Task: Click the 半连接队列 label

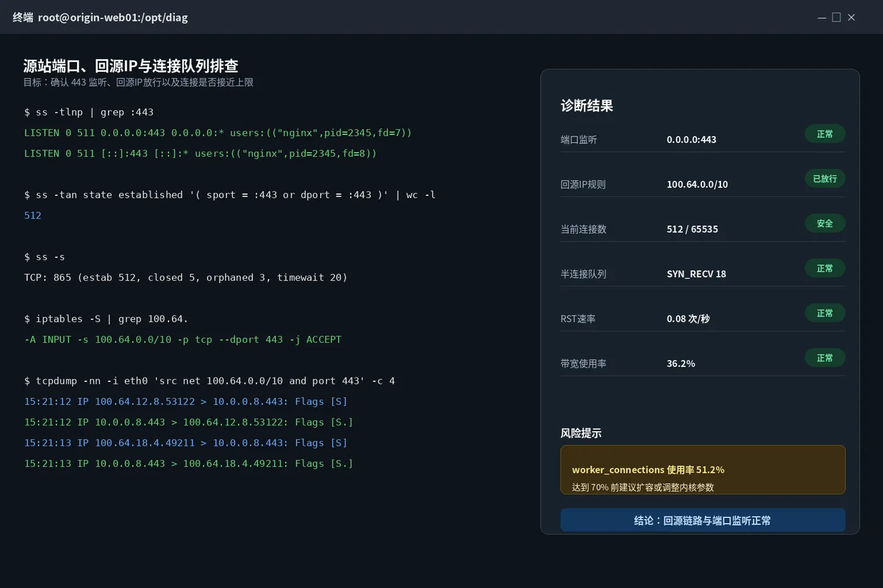Action: (x=583, y=274)
